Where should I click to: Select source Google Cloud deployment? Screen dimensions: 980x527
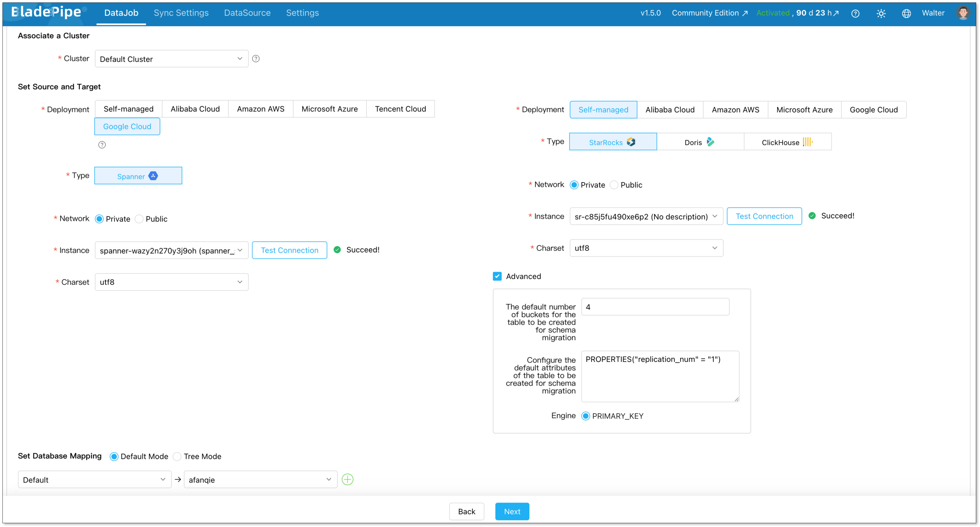[127, 126]
